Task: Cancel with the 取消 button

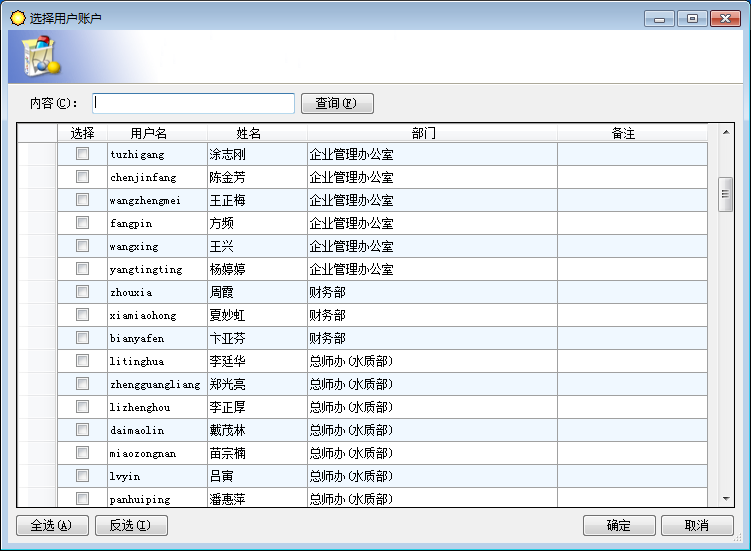Action: [x=697, y=526]
